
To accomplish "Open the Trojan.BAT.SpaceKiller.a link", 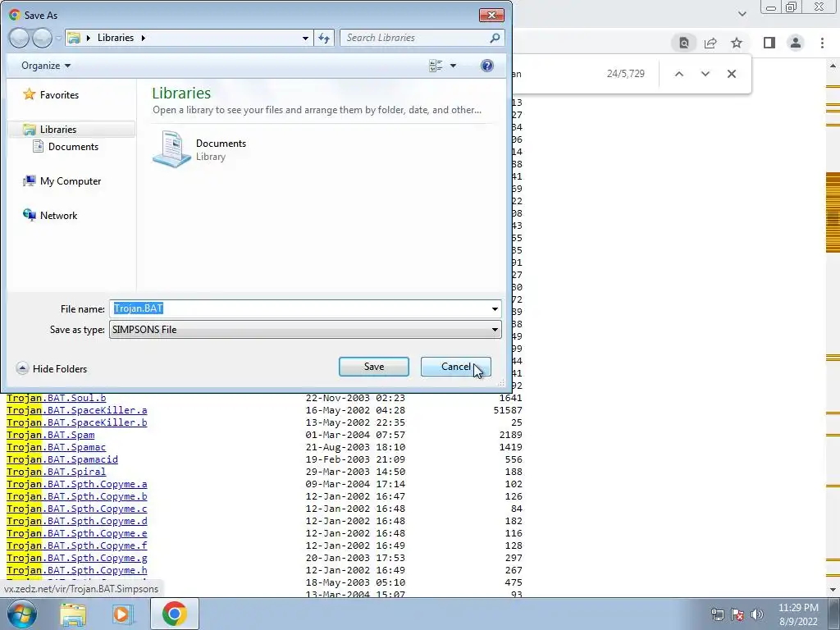I will click(76, 410).
